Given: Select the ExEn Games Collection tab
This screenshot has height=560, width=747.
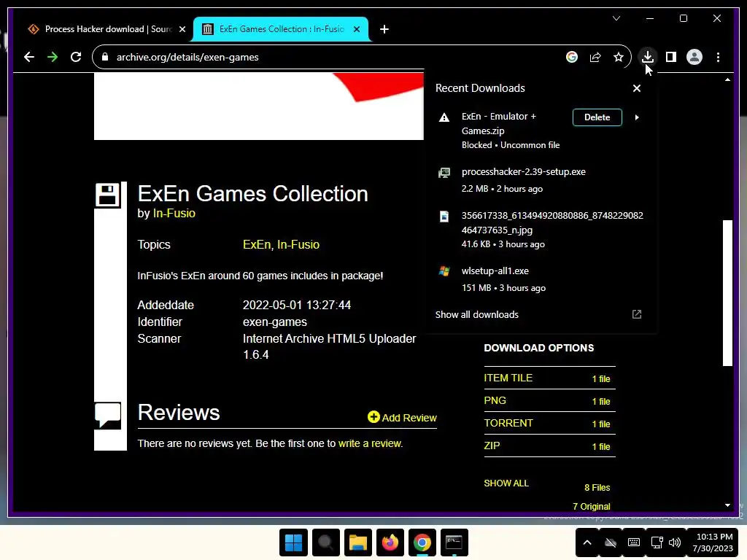Looking at the screenshot, I should (x=281, y=29).
